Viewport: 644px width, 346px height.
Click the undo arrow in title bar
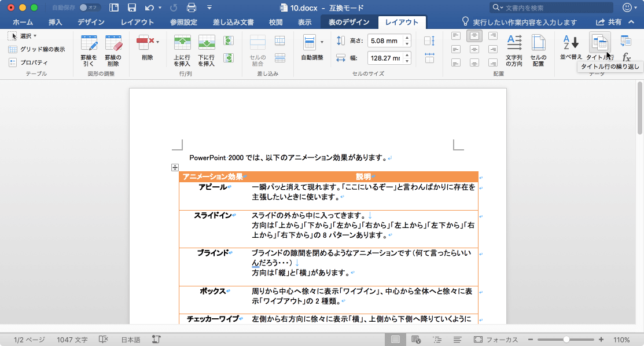[x=149, y=8]
